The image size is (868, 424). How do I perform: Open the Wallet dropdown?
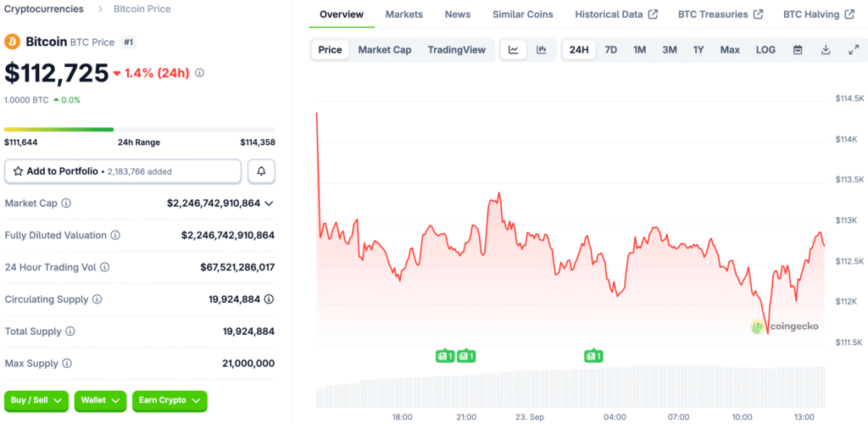pos(100,401)
